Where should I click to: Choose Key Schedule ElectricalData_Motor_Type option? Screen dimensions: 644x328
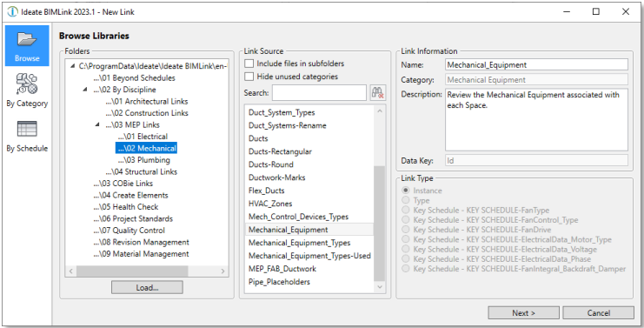[x=406, y=239]
